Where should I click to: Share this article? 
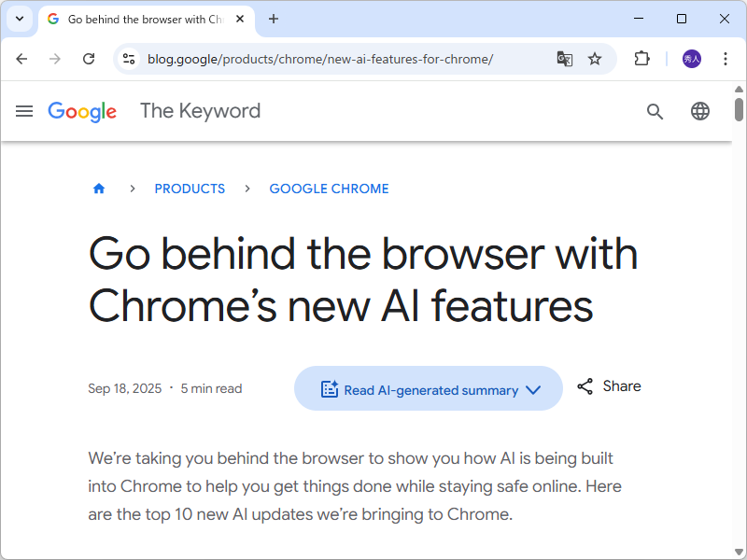(610, 386)
